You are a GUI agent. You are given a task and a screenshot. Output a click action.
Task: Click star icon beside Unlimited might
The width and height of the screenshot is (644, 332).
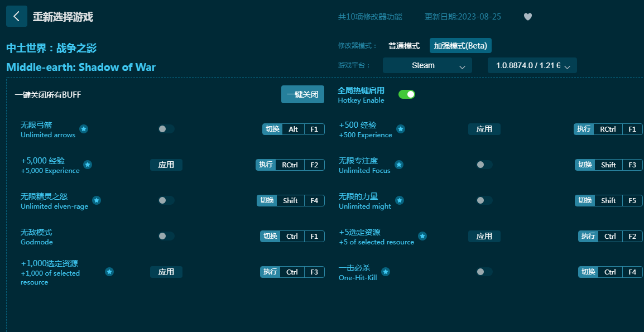point(400,200)
